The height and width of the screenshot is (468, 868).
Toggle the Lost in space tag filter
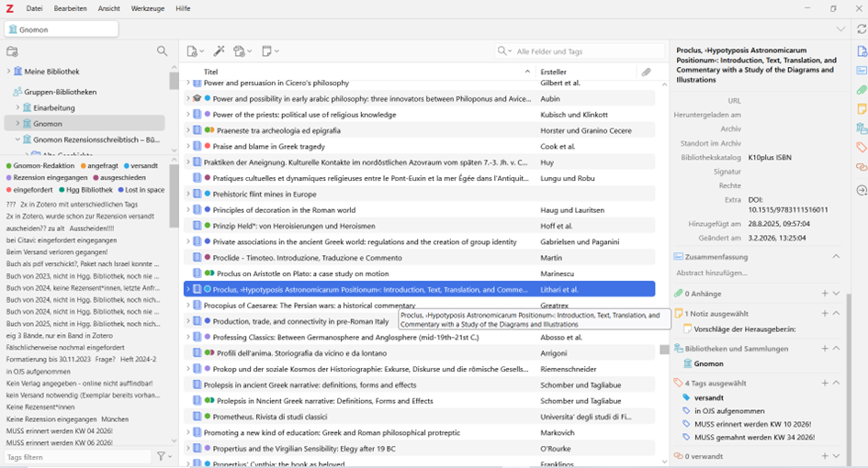(x=141, y=190)
